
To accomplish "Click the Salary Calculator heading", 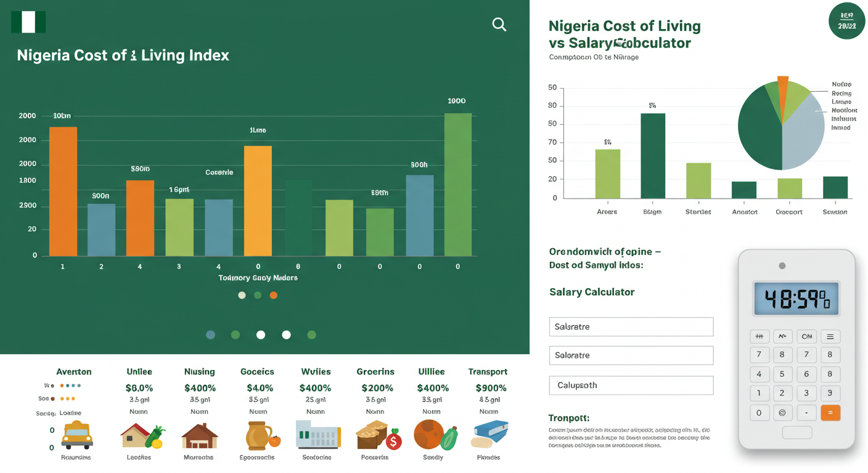I will coord(592,292).
